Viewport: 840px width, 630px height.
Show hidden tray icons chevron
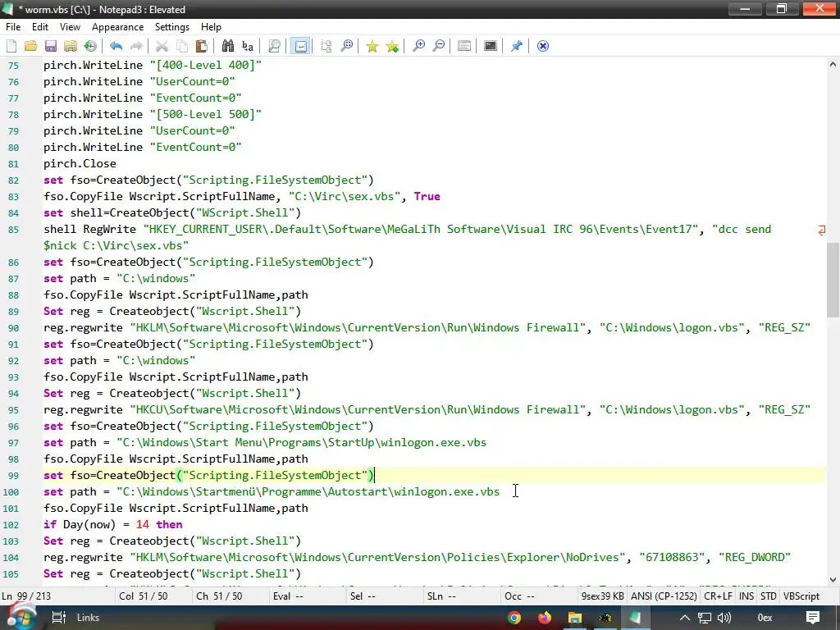[x=685, y=618]
